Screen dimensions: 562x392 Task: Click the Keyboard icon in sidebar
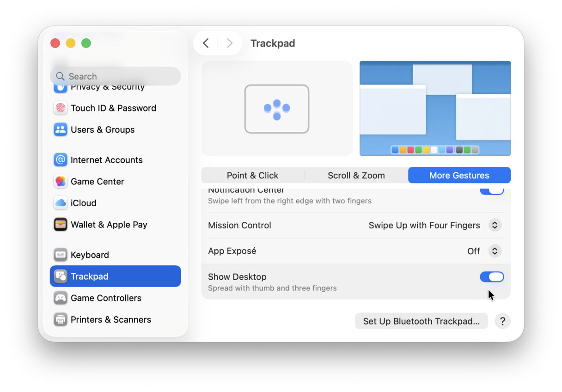61,255
